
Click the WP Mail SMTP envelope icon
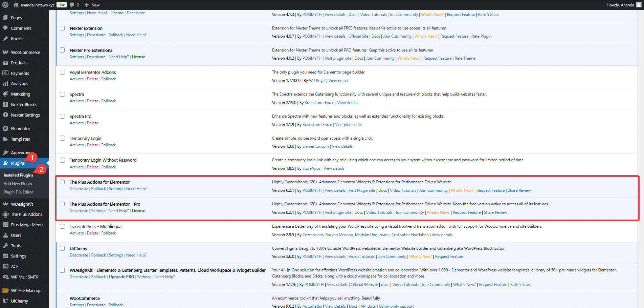[x=5, y=277]
